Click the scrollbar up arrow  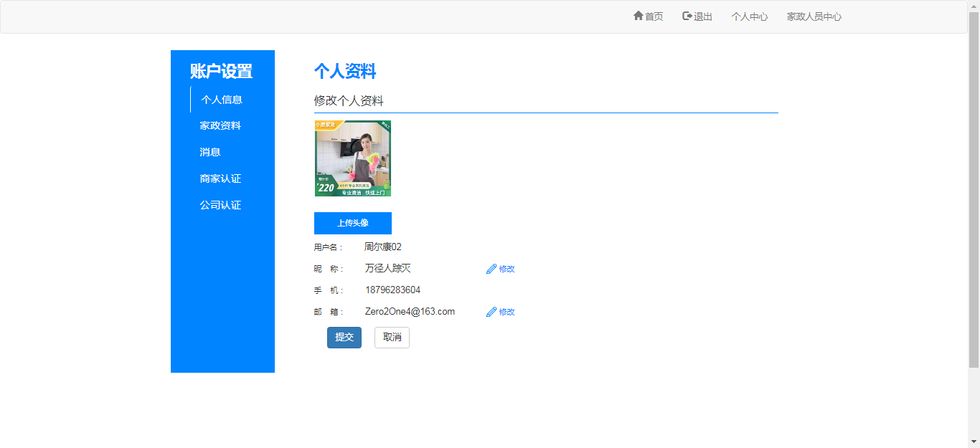tap(974, 6)
